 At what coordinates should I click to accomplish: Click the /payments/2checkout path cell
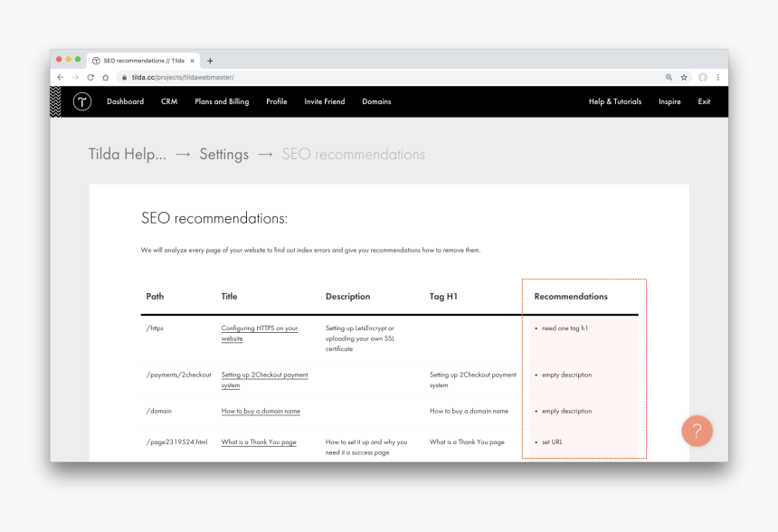click(x=178, y=375)
